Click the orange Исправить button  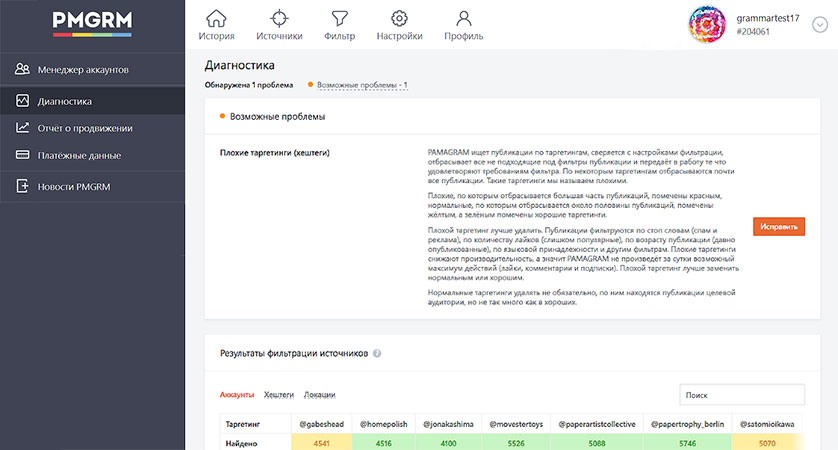coord(779,227)
